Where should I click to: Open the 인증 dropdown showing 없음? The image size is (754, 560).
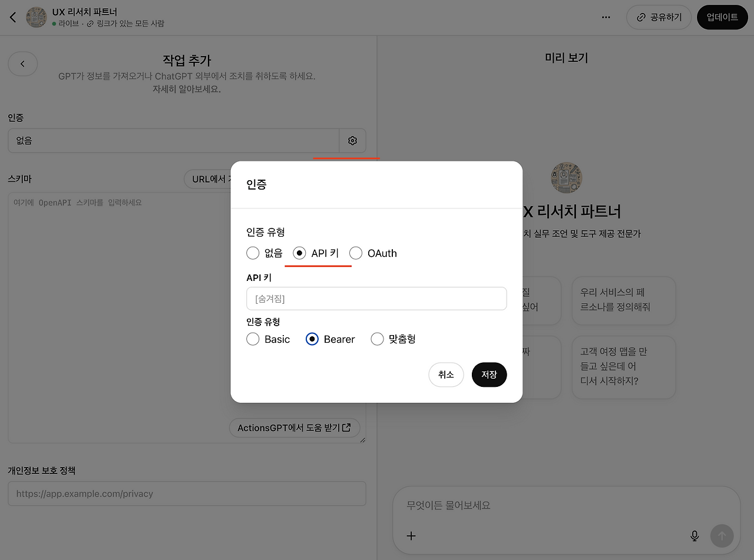173,141
